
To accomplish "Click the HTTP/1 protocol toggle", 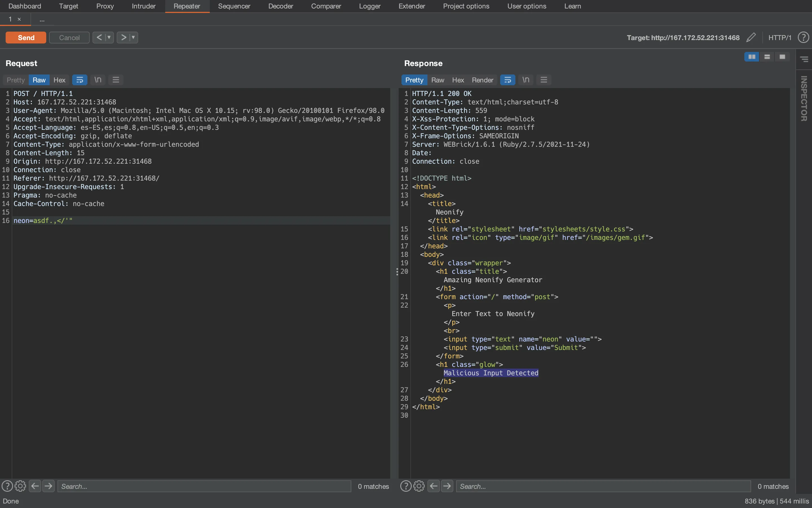I will 780,38.
